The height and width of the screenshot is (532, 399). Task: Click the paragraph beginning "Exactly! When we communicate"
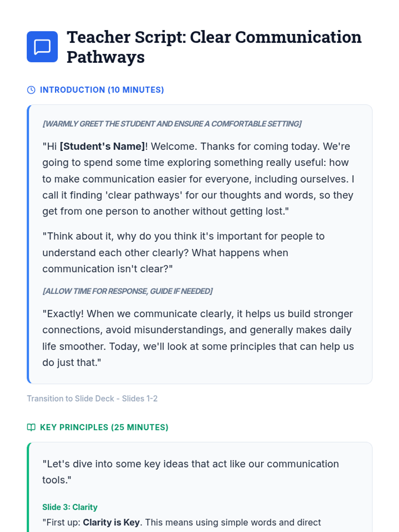(x=198, y=338)
